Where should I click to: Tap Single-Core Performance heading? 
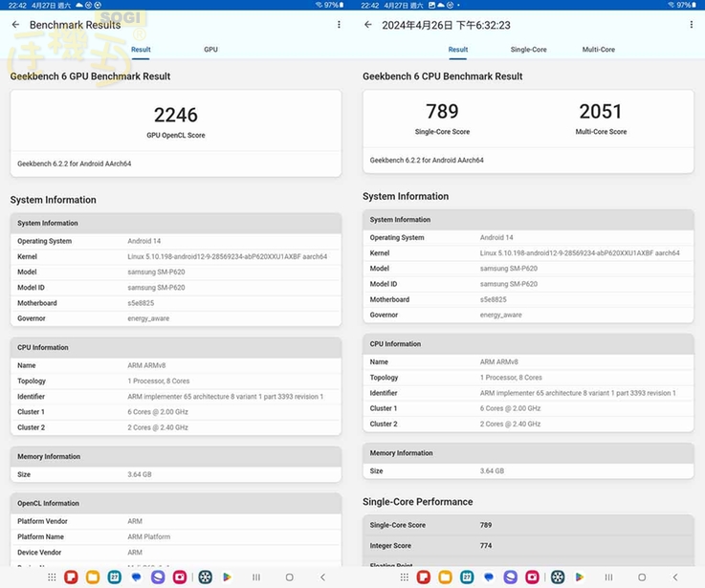pyautogui.click(x=418, y=502)
